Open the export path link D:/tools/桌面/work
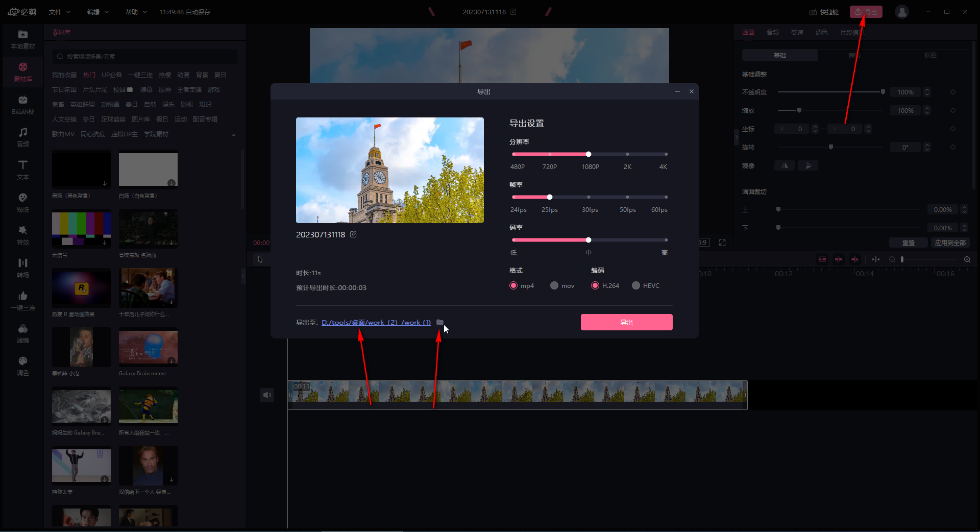This screenshot has width=980, height=532. 376,322
